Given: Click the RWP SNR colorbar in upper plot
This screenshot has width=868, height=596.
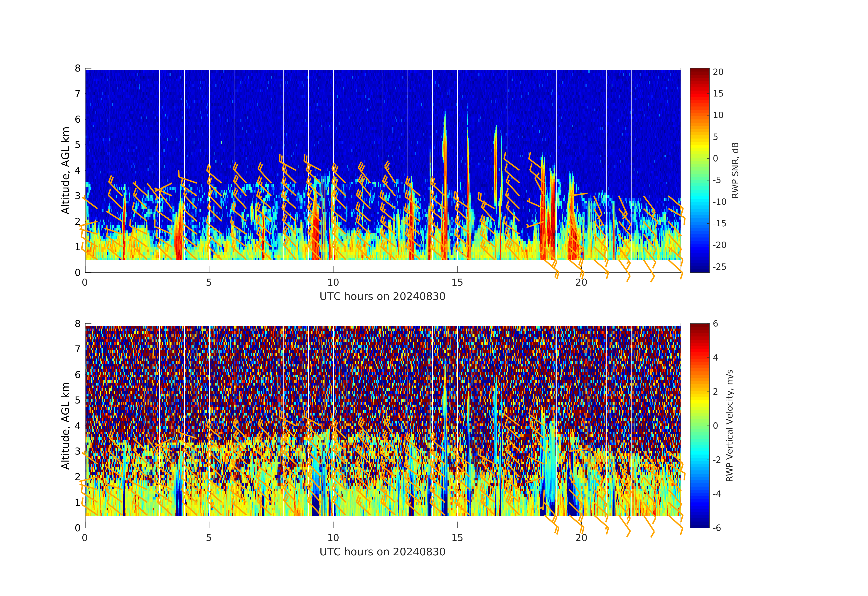Looking at the screenshot, I should click(699, 170).
